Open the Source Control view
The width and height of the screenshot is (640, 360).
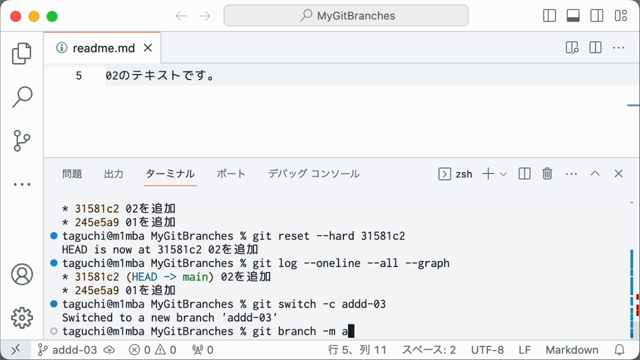[22, 141]
